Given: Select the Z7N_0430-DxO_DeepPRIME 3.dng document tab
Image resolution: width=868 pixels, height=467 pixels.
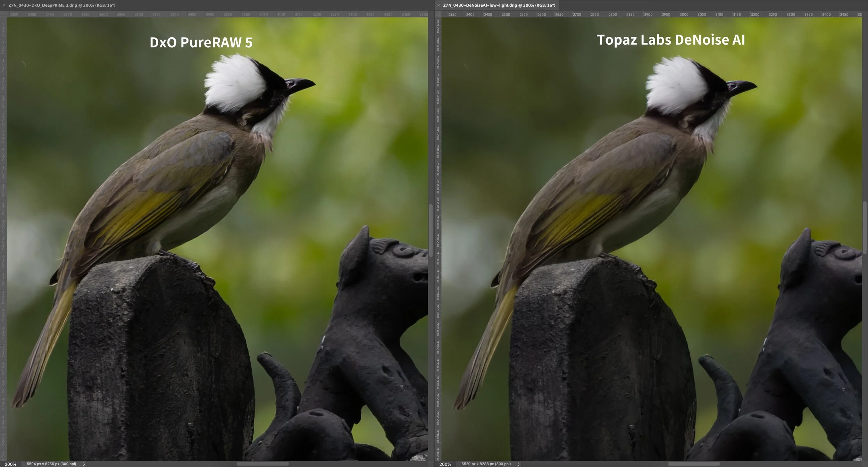Looking at the screenshot, I should (x=62, y=5).
